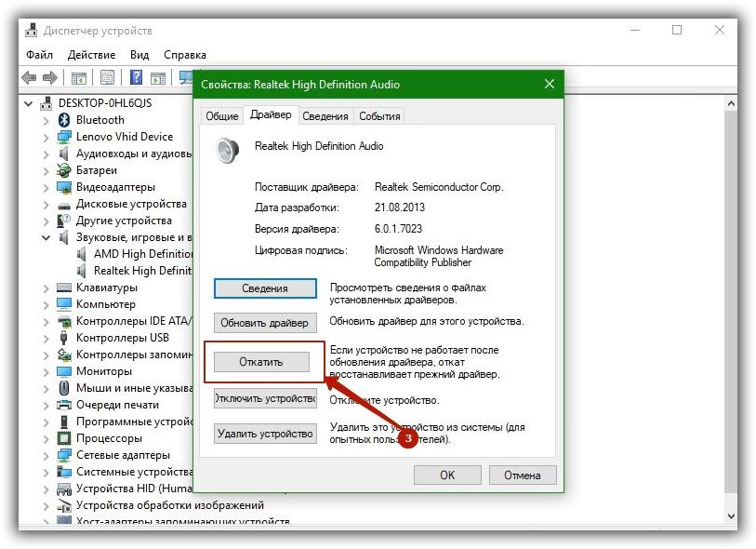Open the Файл menu
The image size is (756, 549).
coord(40,55)
